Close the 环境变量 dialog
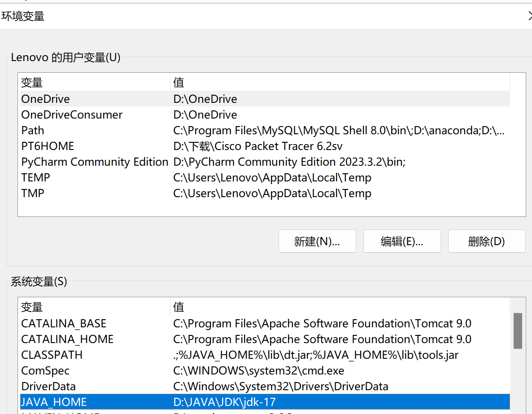This screenshot has height=414, width=532. (x=529, y=16)
